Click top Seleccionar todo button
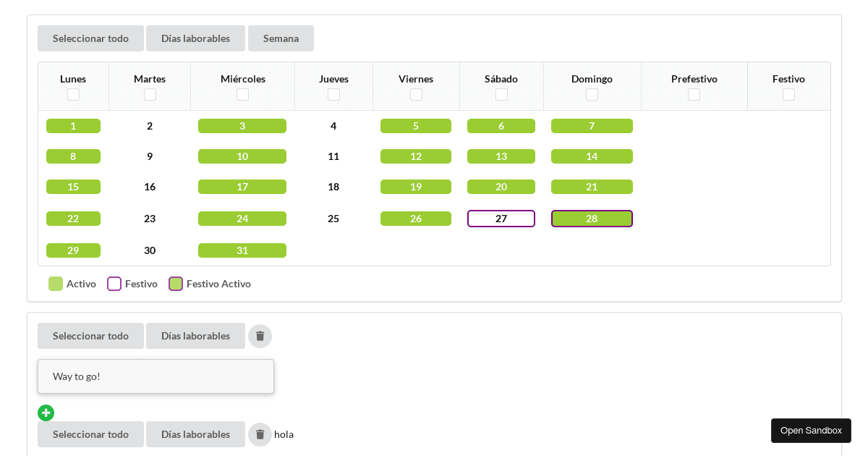This screenshot has width=868, height=456. (x=90, y=38)
